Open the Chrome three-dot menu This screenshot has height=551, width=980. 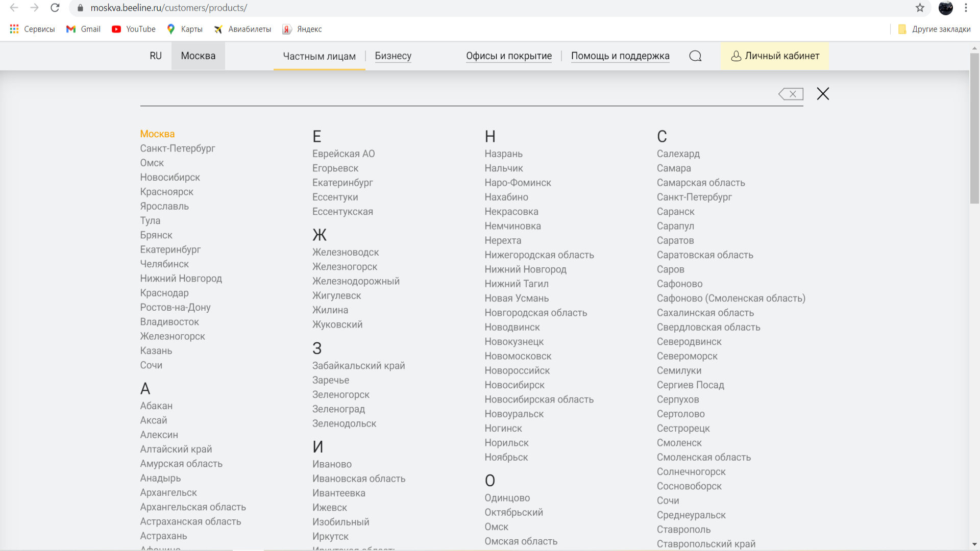(966, 8)
